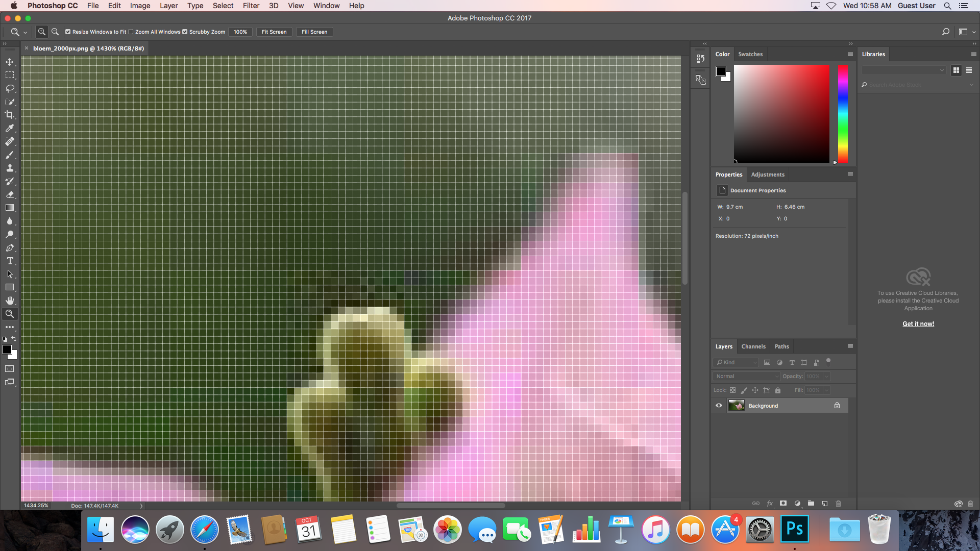This screenshot has width=980, height=551.
Task: Hide the Background layer visibility eye
Action: (719, 406)
